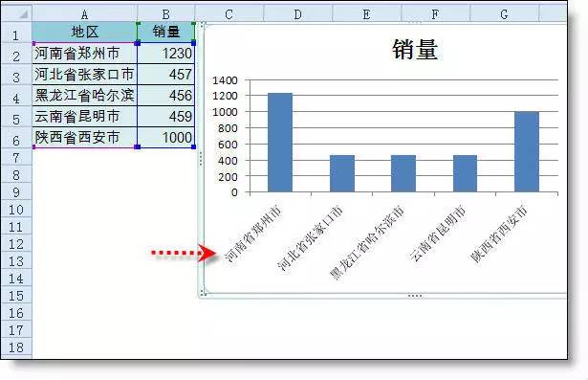The height and width of the screenshot is (380, 588).
Task: Click axis label 黑龙江省哈尔滨市 in chart
Action: (x=367, y=243)
